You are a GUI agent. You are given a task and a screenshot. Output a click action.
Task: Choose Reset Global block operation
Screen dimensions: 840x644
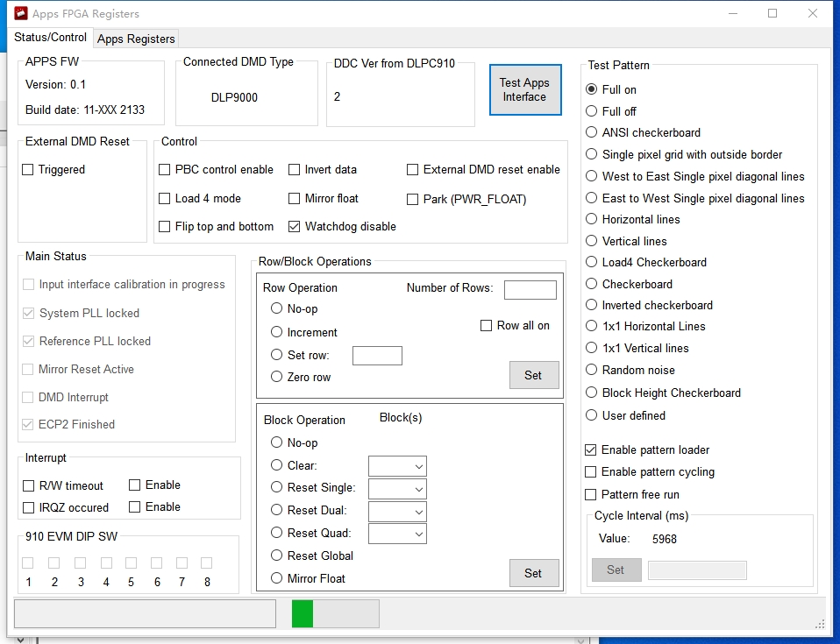pos(276,556)
